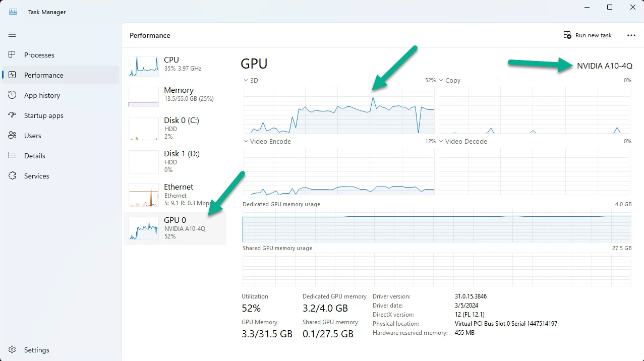Click the Details list icon

[13, 155]
